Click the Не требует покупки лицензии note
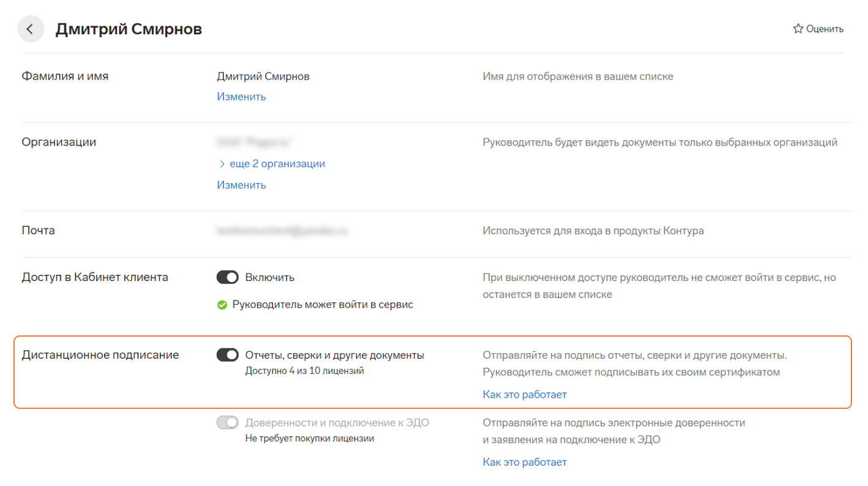The image size is (868, 486). coord(309,438)
